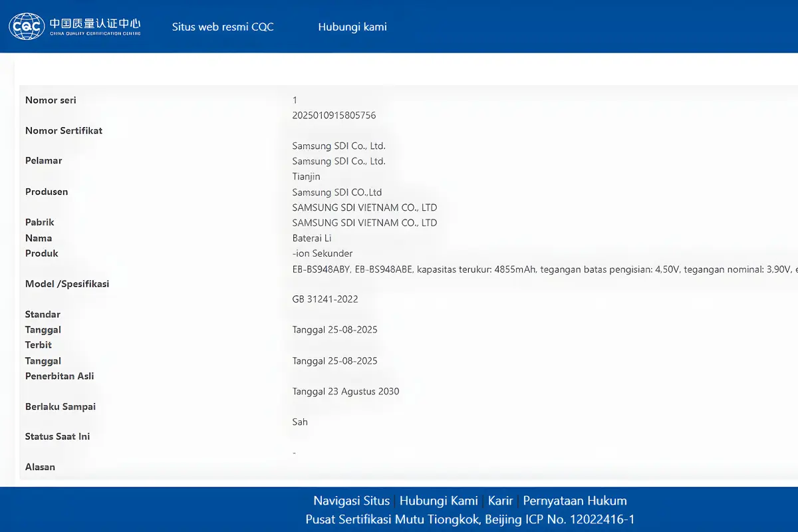Image resolution: width=798 pixels, height=532 pixels.
Task: Click the Produsen label
Action: [x=47, y=192]
